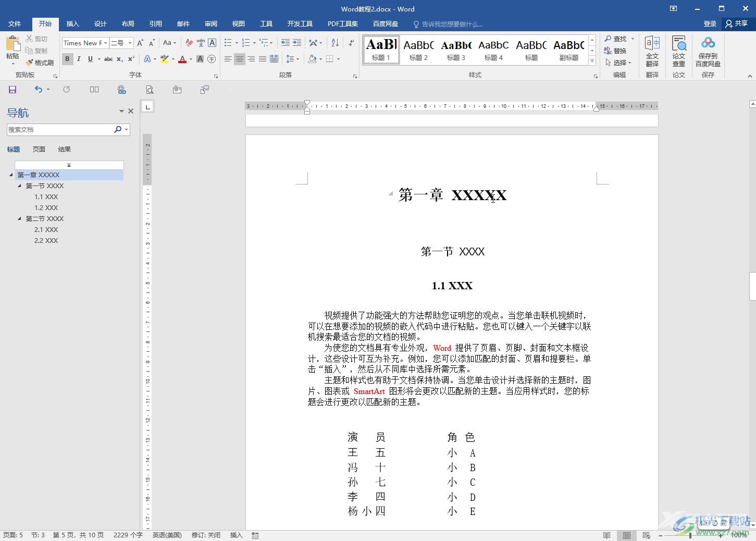The height and width of the screenshot is (541, 756).
Task: Apply subscript formatting
Action: coord(120,59)
